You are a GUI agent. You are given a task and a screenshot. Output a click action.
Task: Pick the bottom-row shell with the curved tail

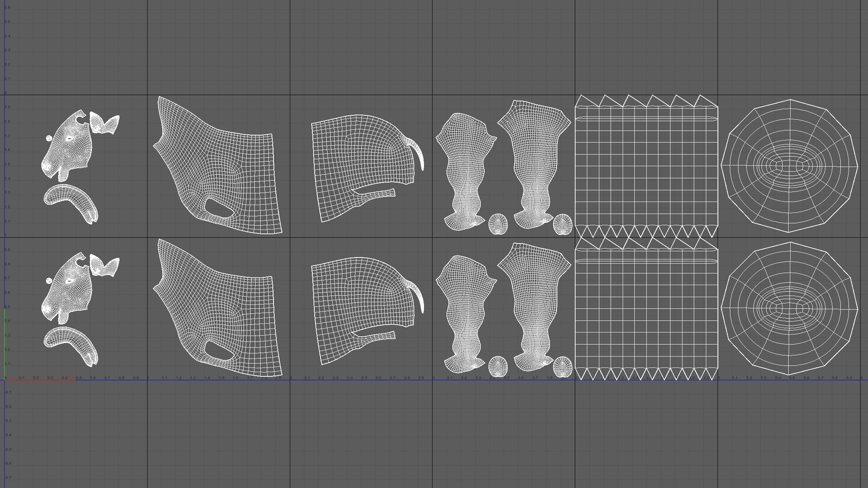pyautogui.click(x=368, y=311)
